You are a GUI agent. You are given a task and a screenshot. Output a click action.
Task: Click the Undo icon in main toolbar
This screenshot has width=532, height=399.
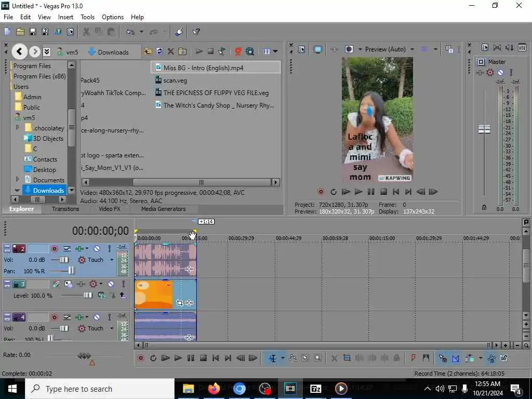(x=130, y=32)
